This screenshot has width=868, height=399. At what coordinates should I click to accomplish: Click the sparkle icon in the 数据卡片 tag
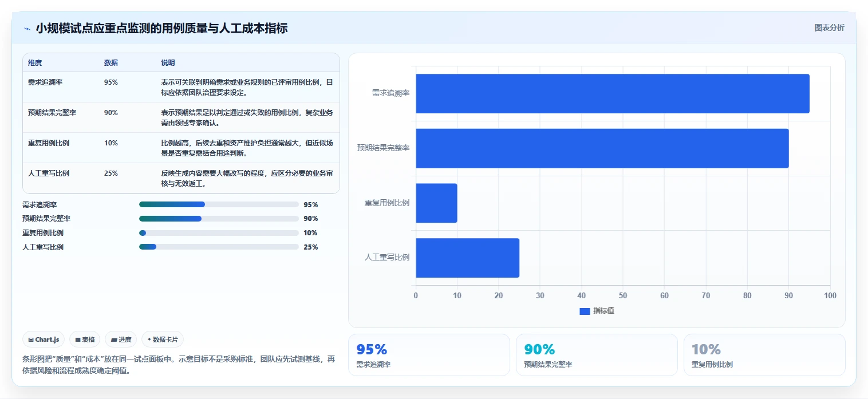pos(149,339)
